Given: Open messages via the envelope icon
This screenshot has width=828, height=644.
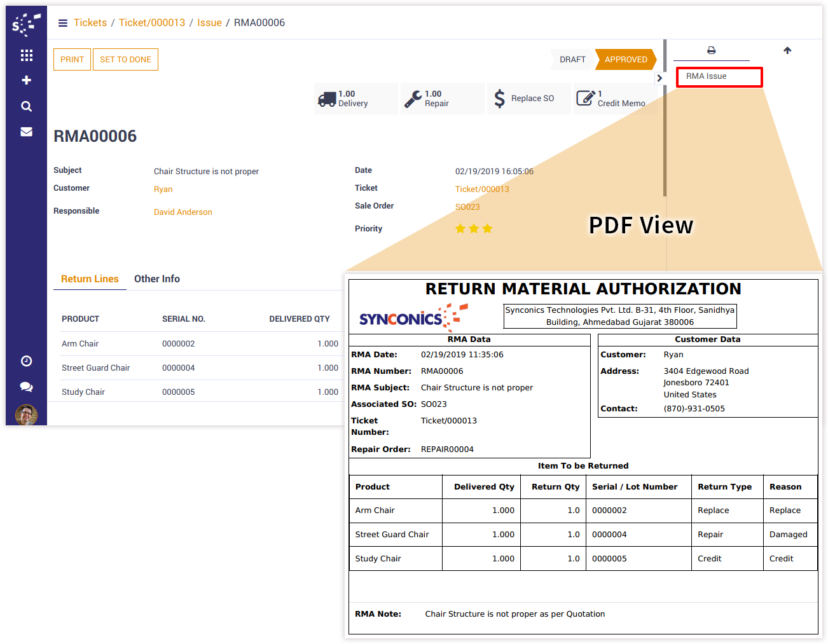Looking at the screenshot, I should (26, 132).
